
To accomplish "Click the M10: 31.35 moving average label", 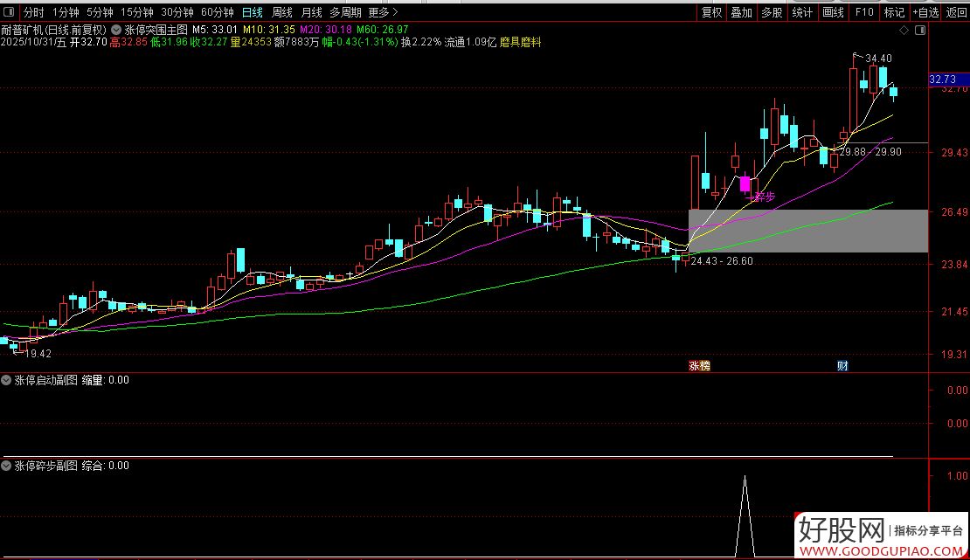I will click(x=268, y=30).
